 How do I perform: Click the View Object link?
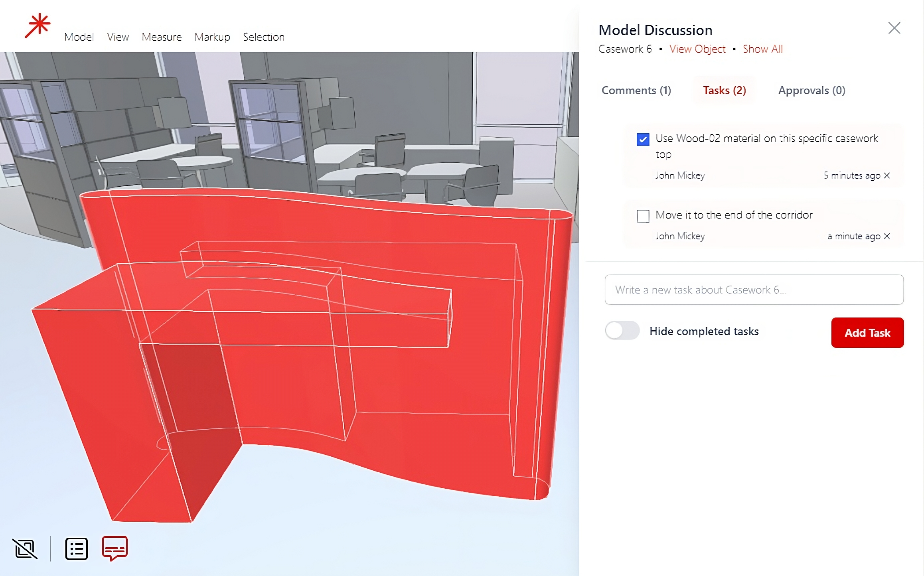coord(697,49)
